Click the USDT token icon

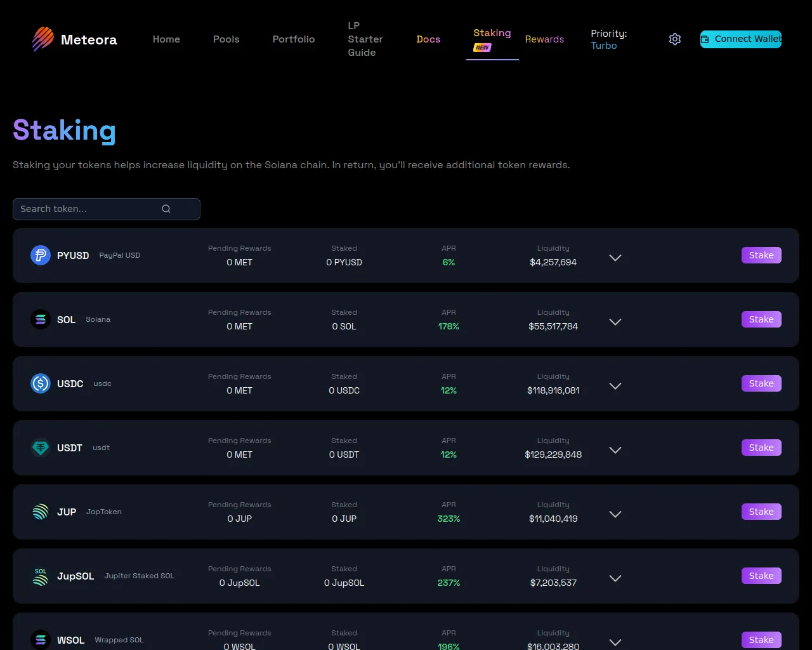pos(41,448)
